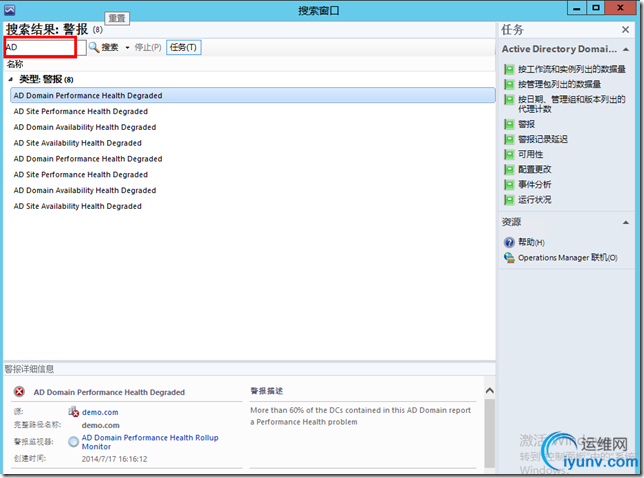This screenshot has width=644, height=478.
Task: Click the 按管理包列出的数据量 report link
Action: coord(559,84)
